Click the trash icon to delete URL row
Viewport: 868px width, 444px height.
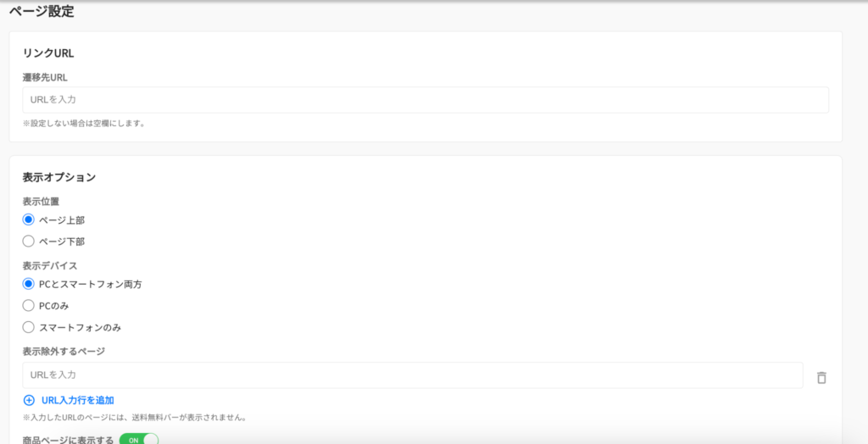821,377
